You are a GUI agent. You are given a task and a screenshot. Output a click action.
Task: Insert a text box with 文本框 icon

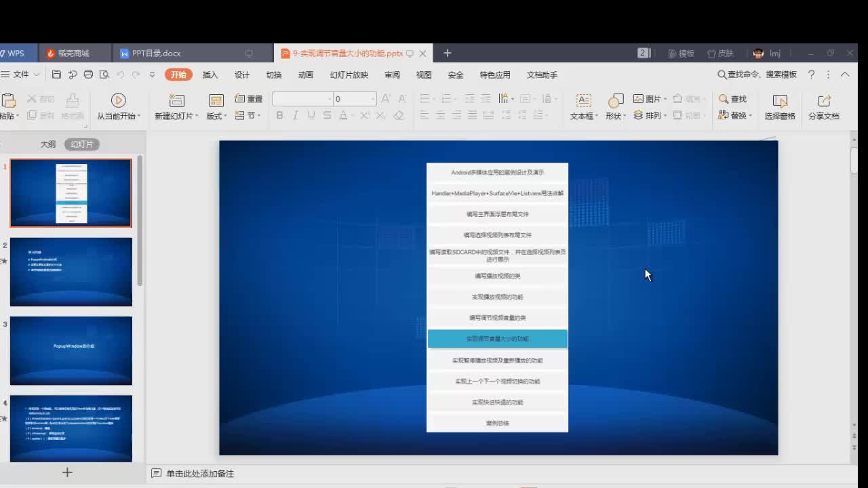pyautogui.click(x=583, y=100)
